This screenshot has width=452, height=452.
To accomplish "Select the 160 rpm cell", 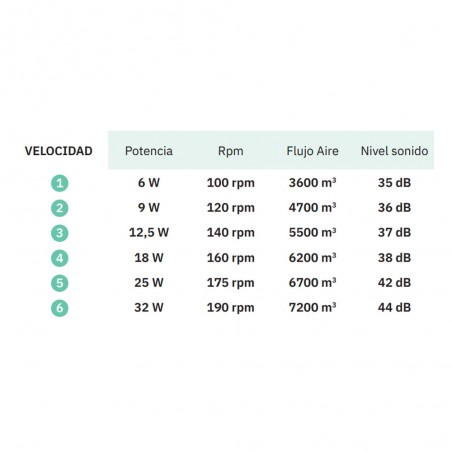I will 231,258.
